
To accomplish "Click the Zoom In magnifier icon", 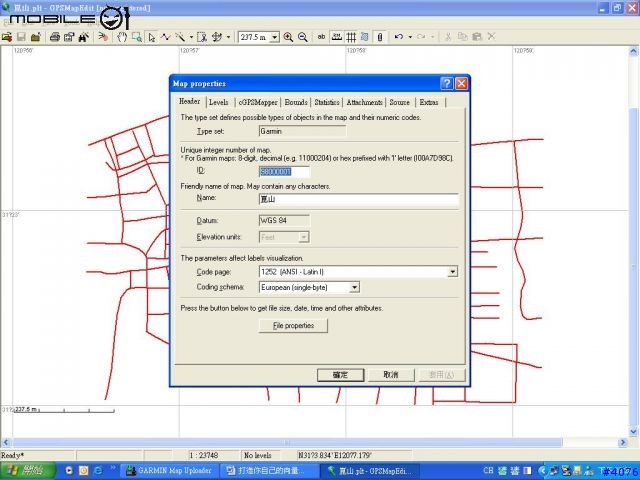I will coord(288,37).
